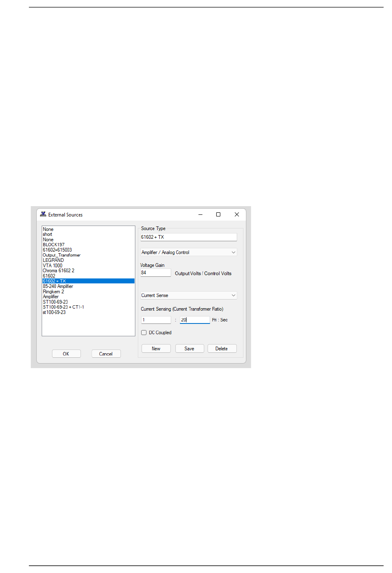This screenshot has height=573, width=392.
Task: Click the secondary ratio field showing 20
Action: (195, 320)
